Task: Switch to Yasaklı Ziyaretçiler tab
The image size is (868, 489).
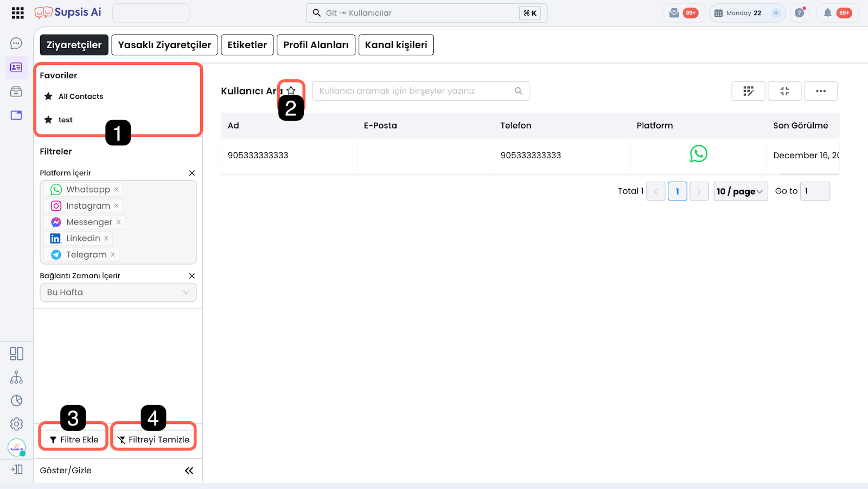Action: 164,45
